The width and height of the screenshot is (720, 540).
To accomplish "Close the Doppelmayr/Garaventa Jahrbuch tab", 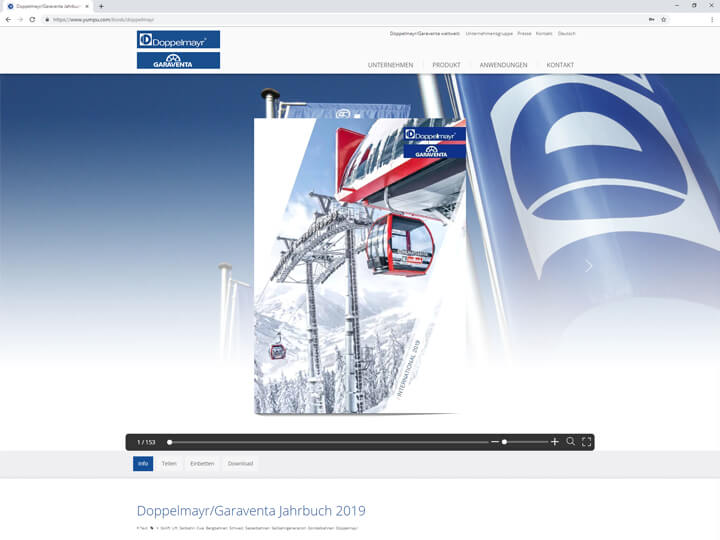I will 87,6.
